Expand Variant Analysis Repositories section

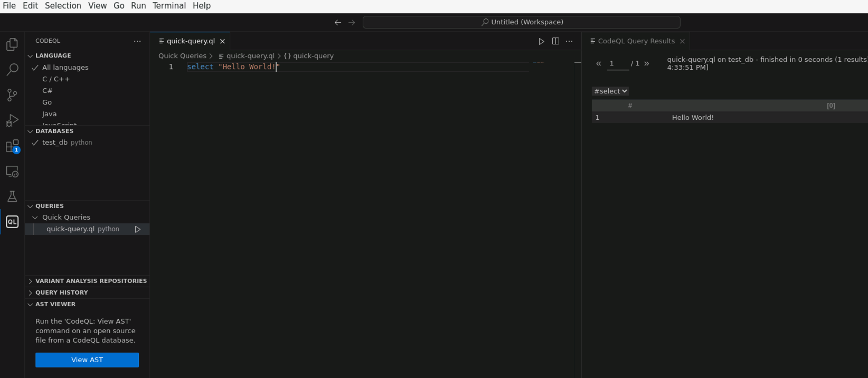pos(87,281)
